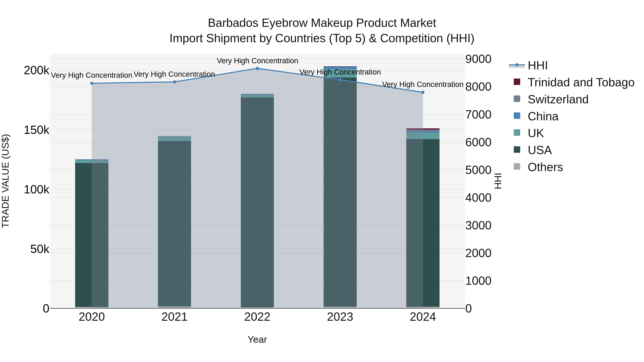The height and width of the screenshot is (362, 644).
Task: Click the China blue legend swatch
Action: 517,116
